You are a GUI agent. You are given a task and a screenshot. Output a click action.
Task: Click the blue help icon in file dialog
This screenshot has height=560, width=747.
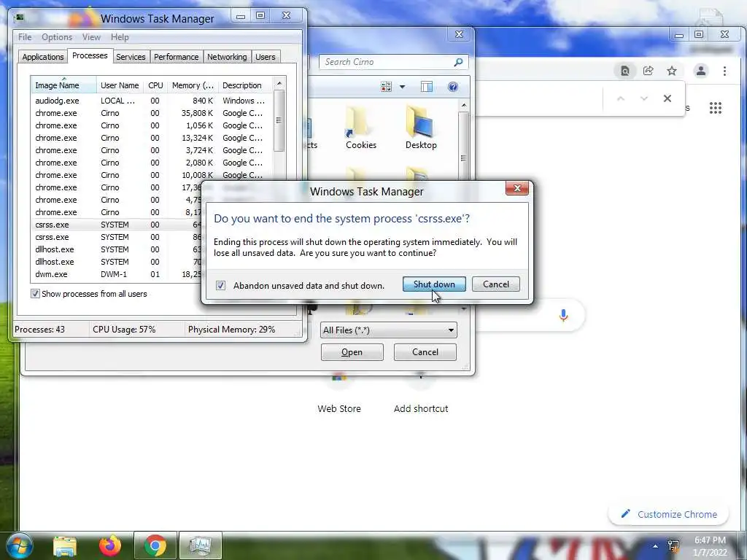pyautogui.click(x=453, y=86)
